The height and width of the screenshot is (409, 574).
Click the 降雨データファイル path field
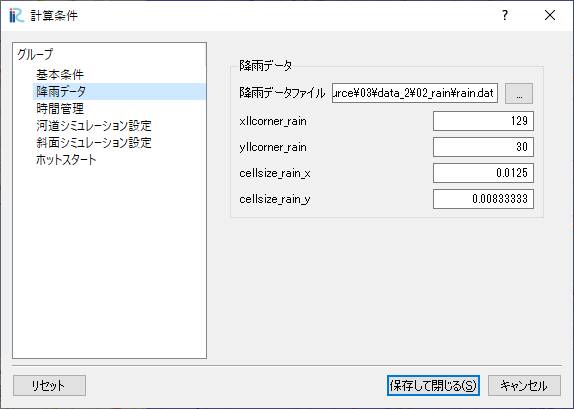click(x=414, y=93)
